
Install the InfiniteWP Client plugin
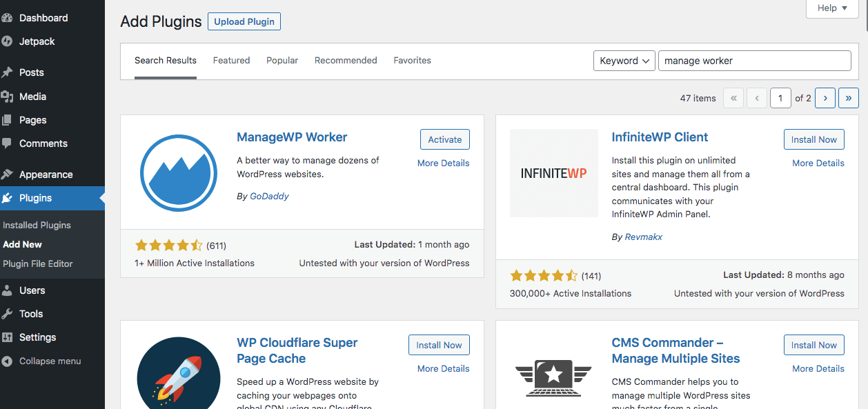(813, 139)
